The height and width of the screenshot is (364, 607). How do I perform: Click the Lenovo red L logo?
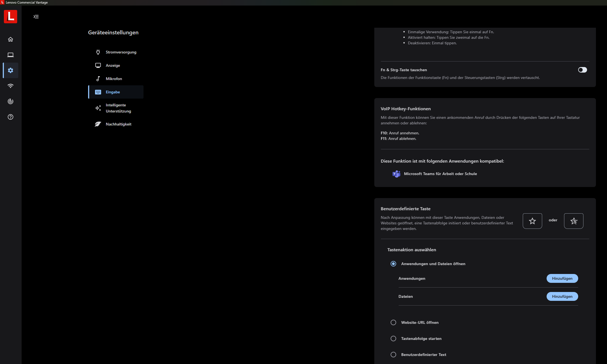(x=11, y=17)
